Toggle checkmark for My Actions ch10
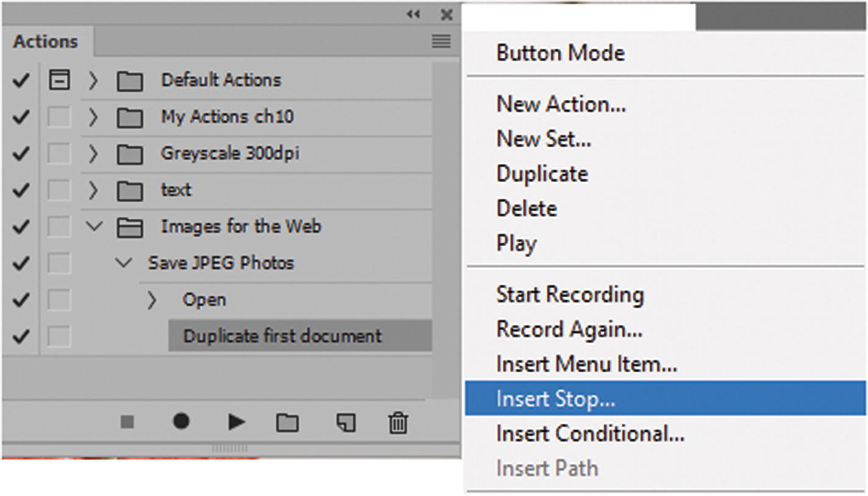 pos(21,116)
